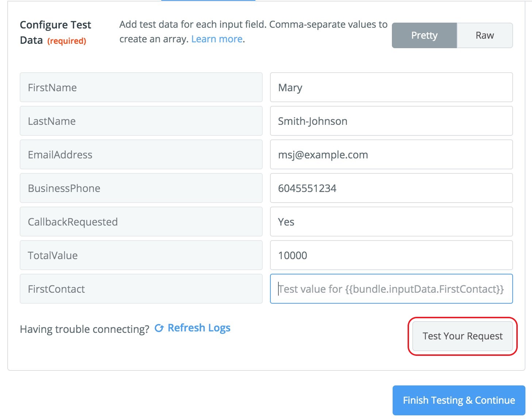Click the CallbackRequested value field containing Yes
This screenshot has height=419, width=532.
(391, 222)
